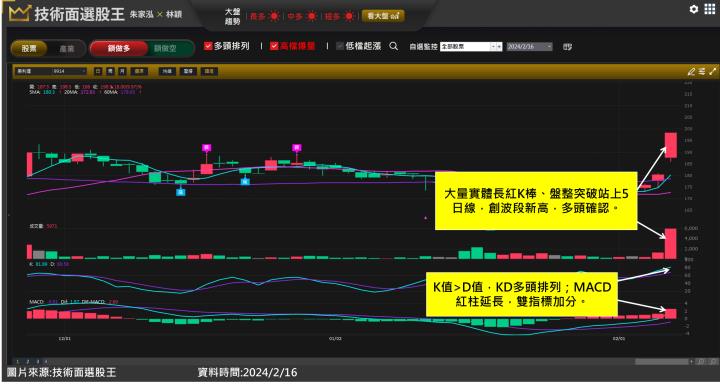The height and width of the screenshot is (385, 720).
Task: Click the 技術面選股王 title
Action: pyautogui.click(x=80, y=14)
